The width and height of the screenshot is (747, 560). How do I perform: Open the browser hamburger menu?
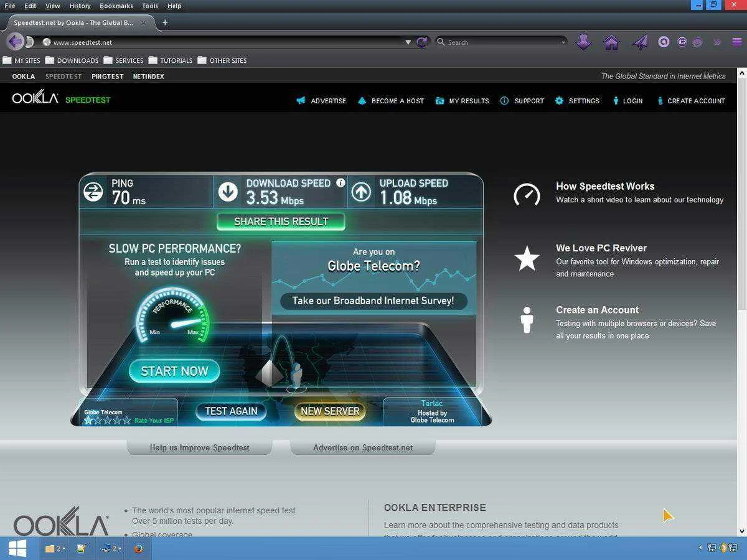tap(737, 42)
